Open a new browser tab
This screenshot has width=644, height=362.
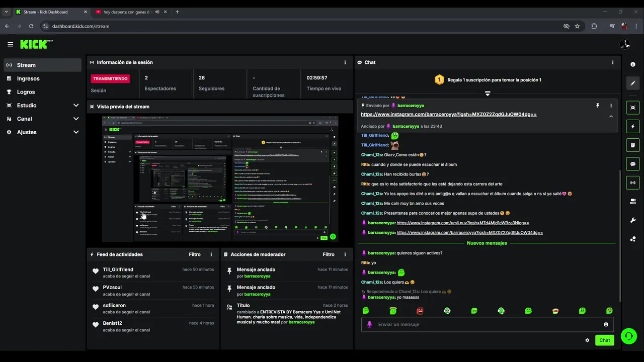(x=177, y=12)
